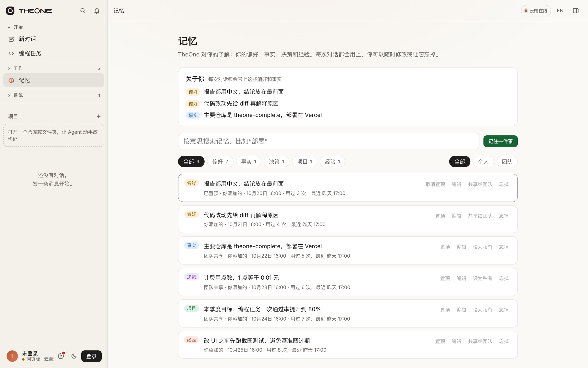Set 计费用点数 memory as private
The height and width of the screenshot is (368, 588).
[482, 278]
